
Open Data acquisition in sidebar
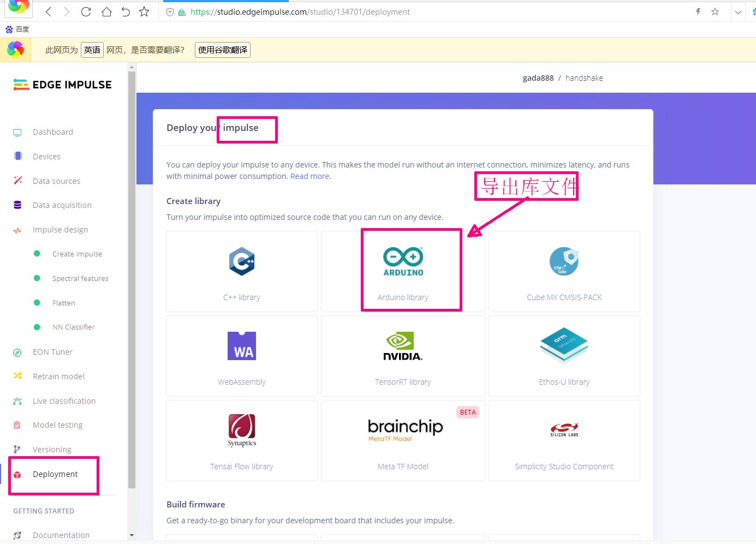[x=62, y=205]
